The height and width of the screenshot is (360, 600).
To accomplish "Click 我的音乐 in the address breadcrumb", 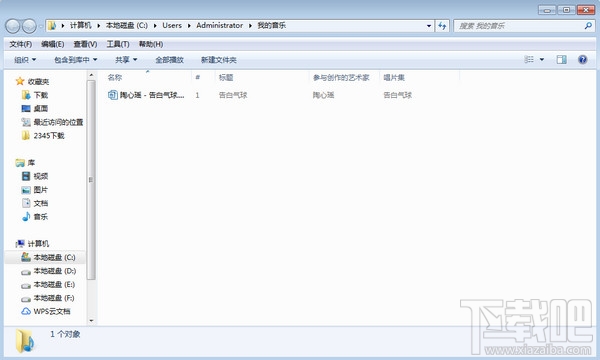I will point(272,26).
